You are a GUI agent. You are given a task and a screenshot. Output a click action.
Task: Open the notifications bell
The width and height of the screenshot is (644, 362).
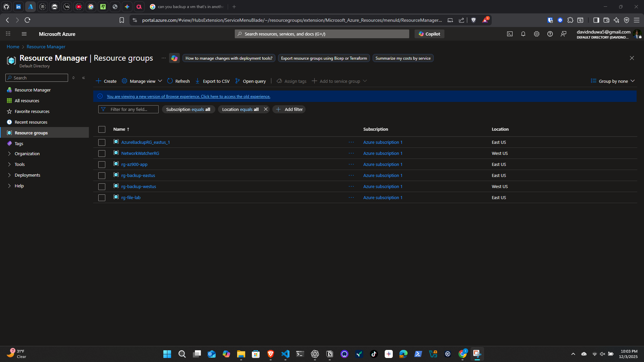(x=523, y=34)
